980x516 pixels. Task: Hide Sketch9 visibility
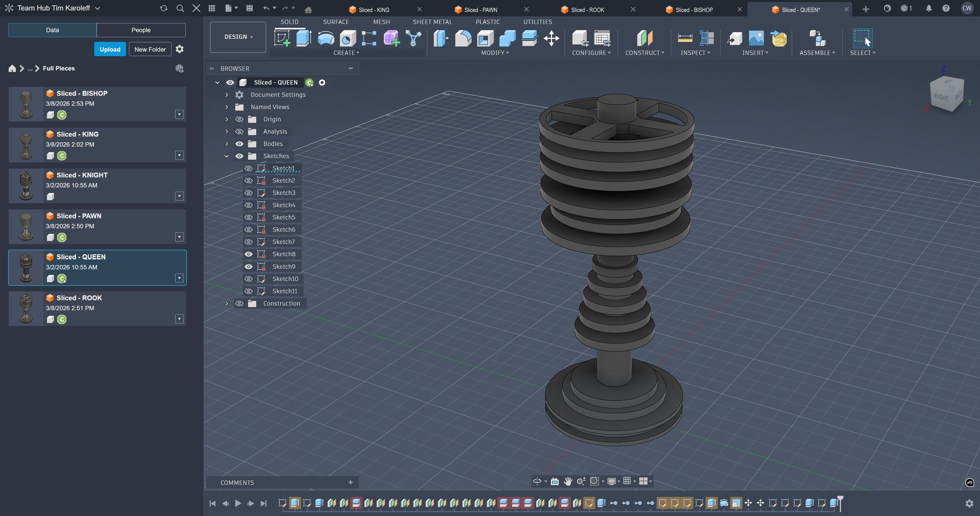248,267
